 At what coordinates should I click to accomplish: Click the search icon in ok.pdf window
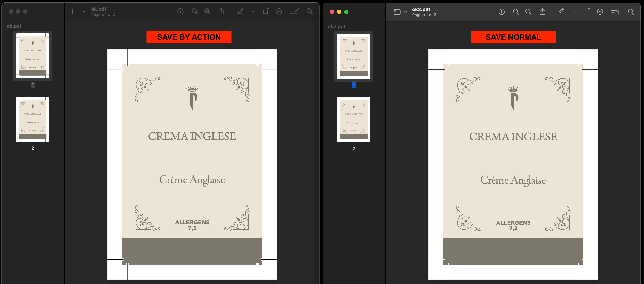coord(310,11)
